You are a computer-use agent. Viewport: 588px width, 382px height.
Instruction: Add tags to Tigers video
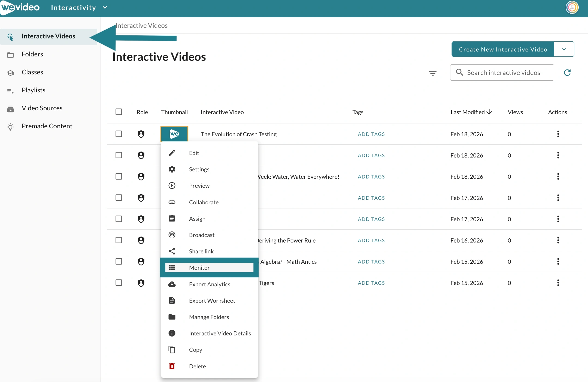(371, 283)
